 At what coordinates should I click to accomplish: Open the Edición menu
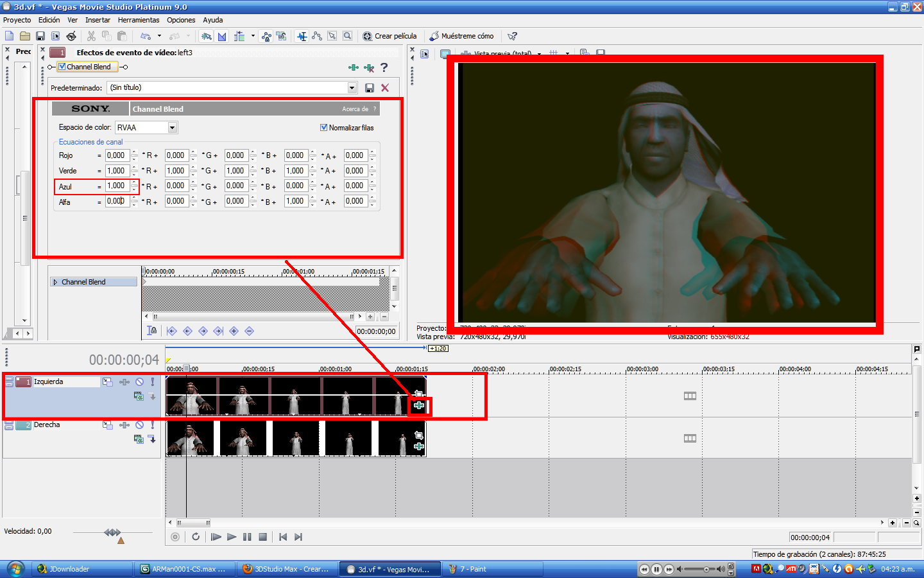coord(49,20)
